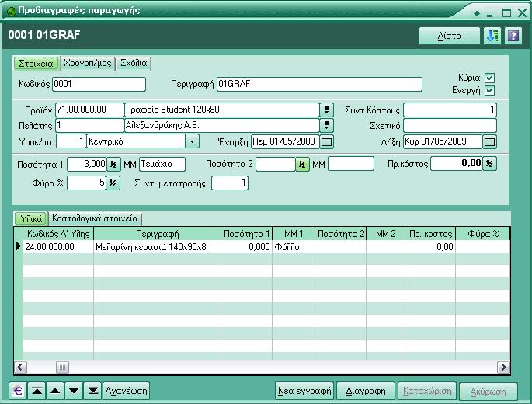Click the Συντ. μετατροπής field

[x=230, y=183]
